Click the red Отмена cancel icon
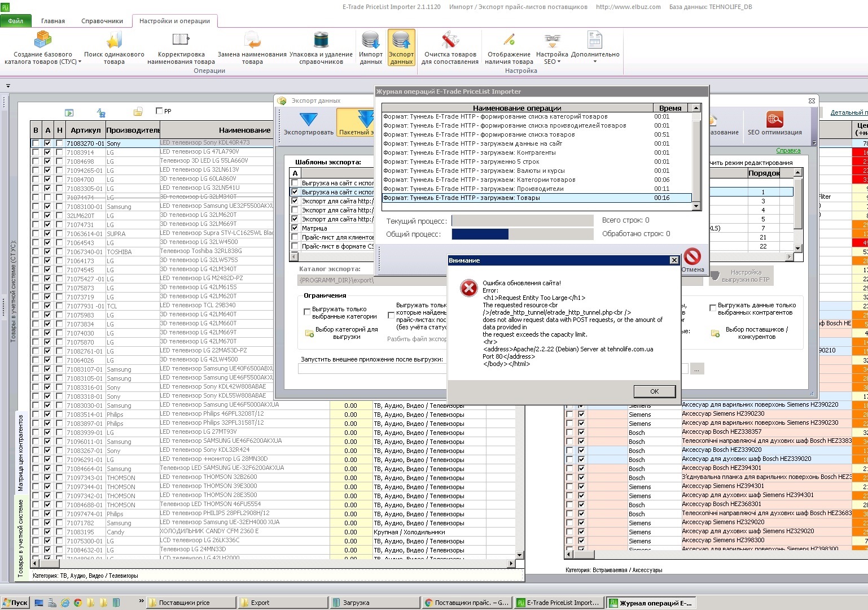868x610 pixels. tap(692, 256)
